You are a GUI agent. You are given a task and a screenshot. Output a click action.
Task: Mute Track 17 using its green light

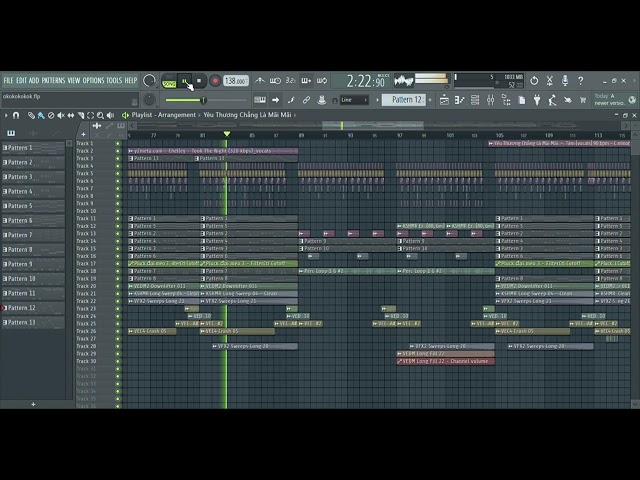[118, 264]
